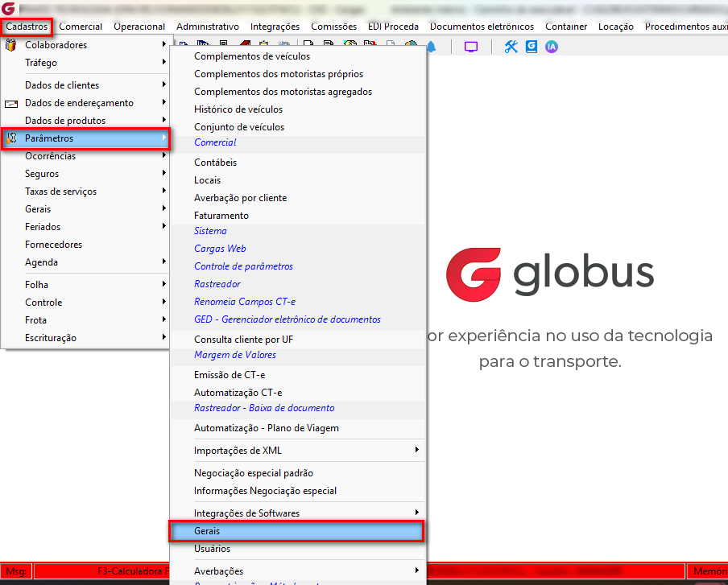Click the Globus logo in title bar
The width and height of the screenshot is (728, 585).
(8, 8)
